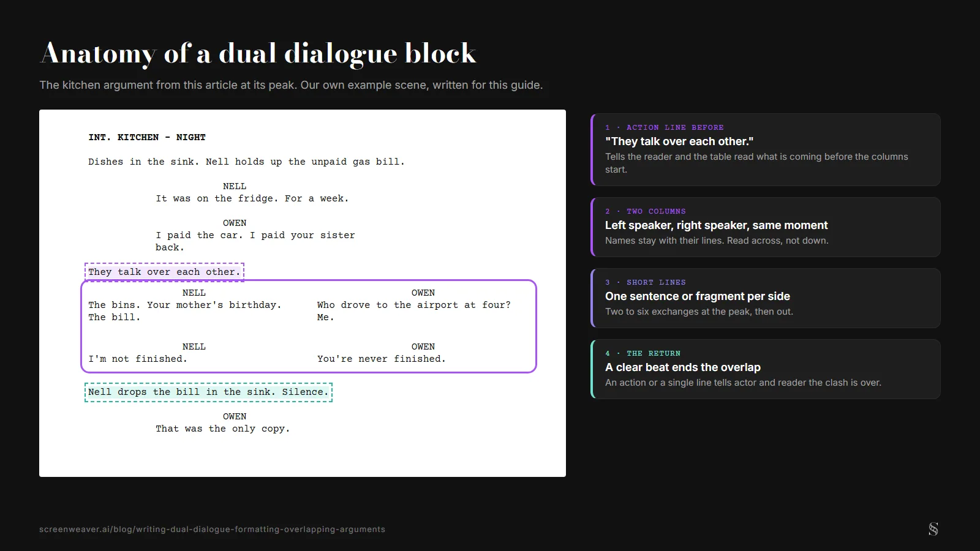Select the highlighted "They talk over each other." action line
The height and width of the screenshot is (551, 980).
click(164, 272)
